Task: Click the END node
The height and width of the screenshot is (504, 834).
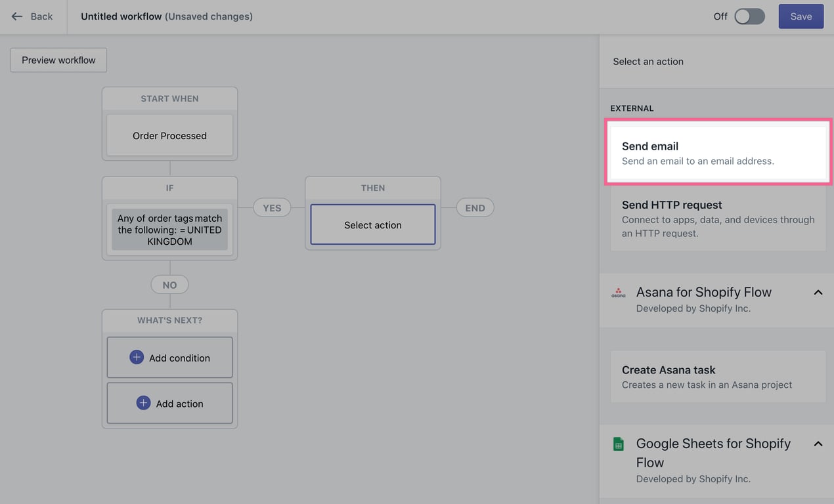Action: point(475,208)
